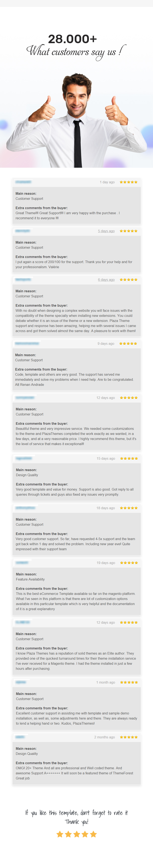Click the five-star rating on the 5 days ago review

[x=128, y=231]
